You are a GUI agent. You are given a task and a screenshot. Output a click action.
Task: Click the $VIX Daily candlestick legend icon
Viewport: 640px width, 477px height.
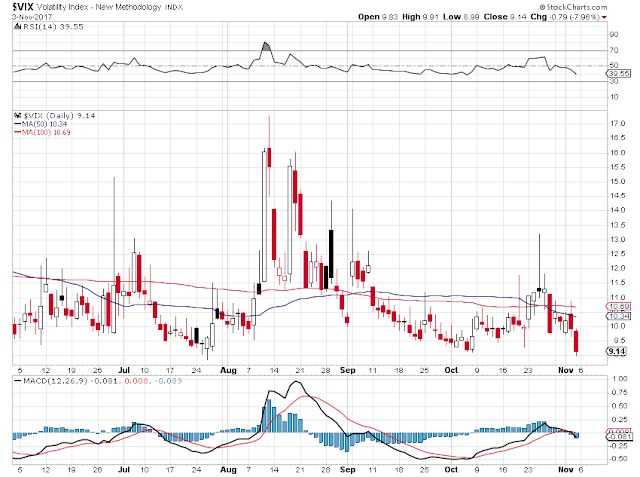coord(18,115)
